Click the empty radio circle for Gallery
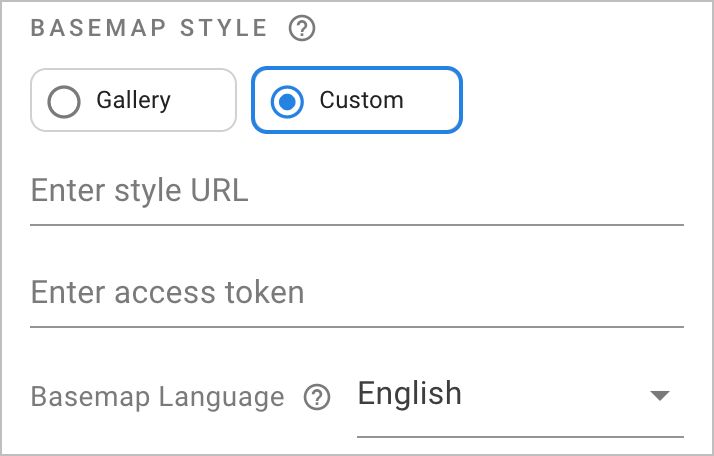 point(64,101)
